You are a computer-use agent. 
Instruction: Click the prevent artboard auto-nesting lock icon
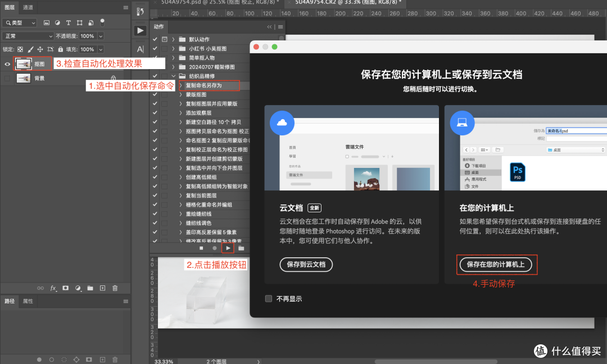click(51, 49)
